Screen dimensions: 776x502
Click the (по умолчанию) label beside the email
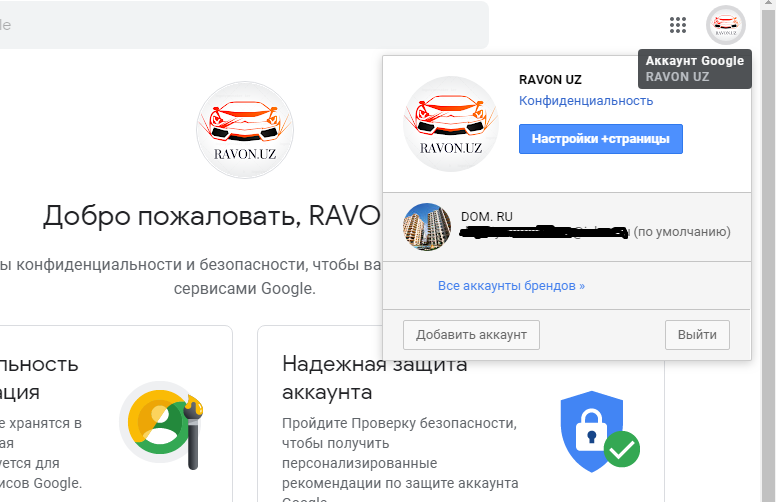click(682, 232)
